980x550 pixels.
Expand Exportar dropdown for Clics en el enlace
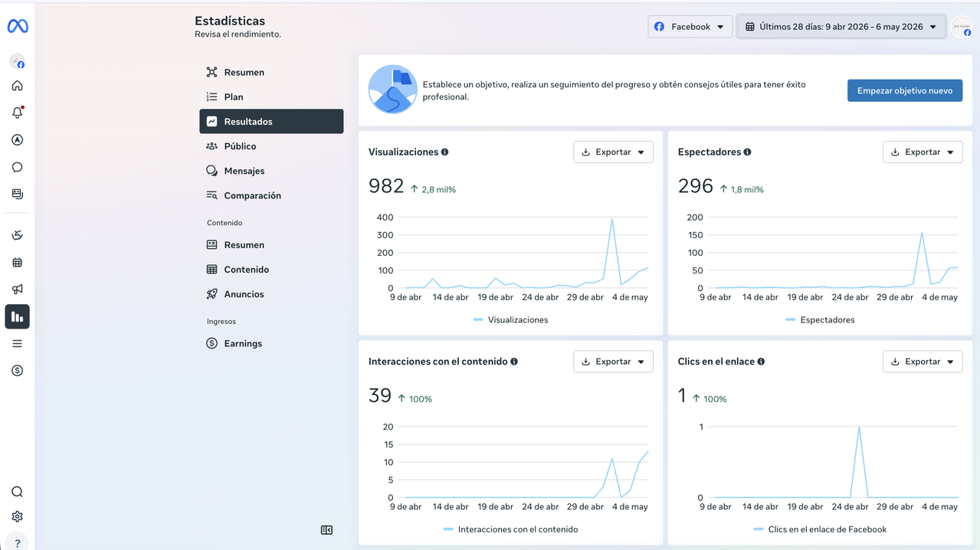(x=923, y=362)
